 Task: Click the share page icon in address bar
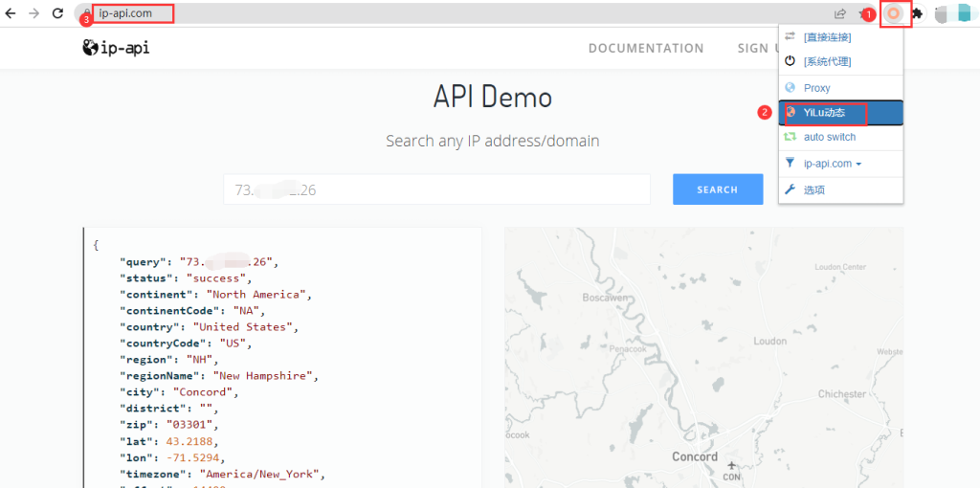click(x=840, y=13)
